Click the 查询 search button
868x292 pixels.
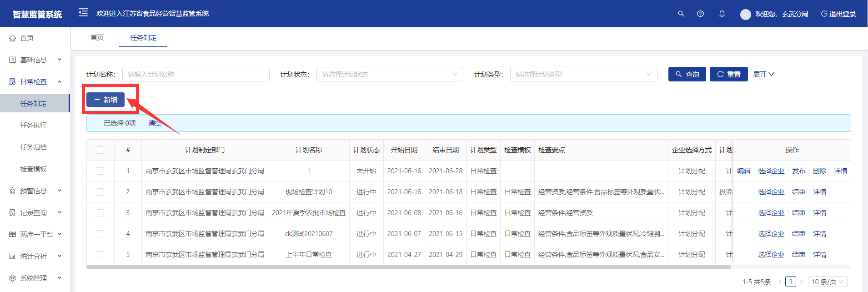tap(687, 74)
